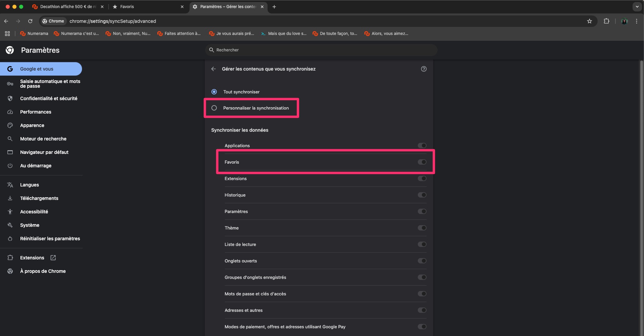Select the Paramètres settings tab
The height and width of the screenshot is (336, 644).
[229, 7]
